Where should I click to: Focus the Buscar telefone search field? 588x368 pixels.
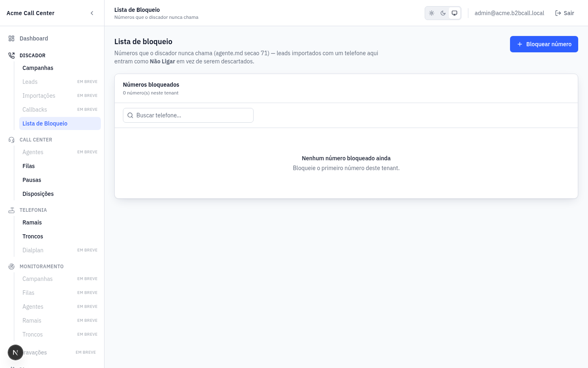188,115
